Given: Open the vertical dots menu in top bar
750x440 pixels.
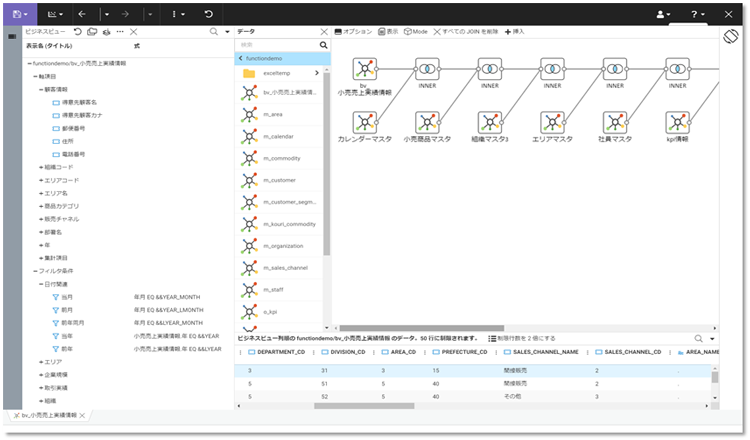Looking at the screenshot, I should click(x=178, y=14).
